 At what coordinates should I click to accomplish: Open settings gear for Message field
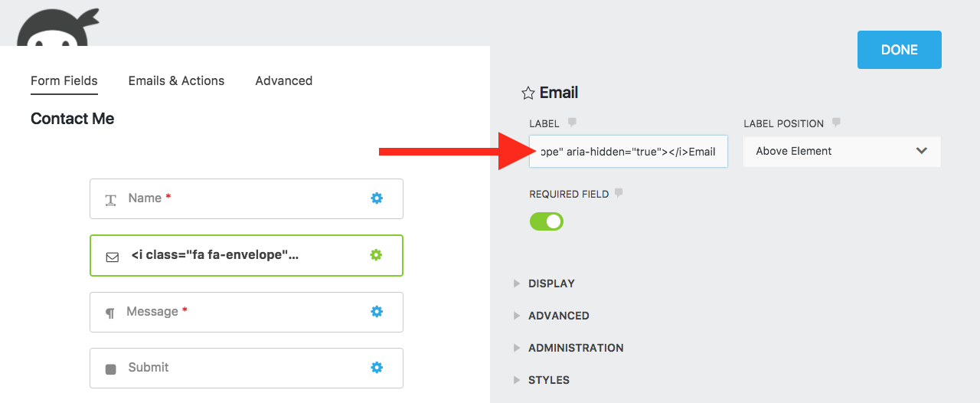(x=377, y=312)
